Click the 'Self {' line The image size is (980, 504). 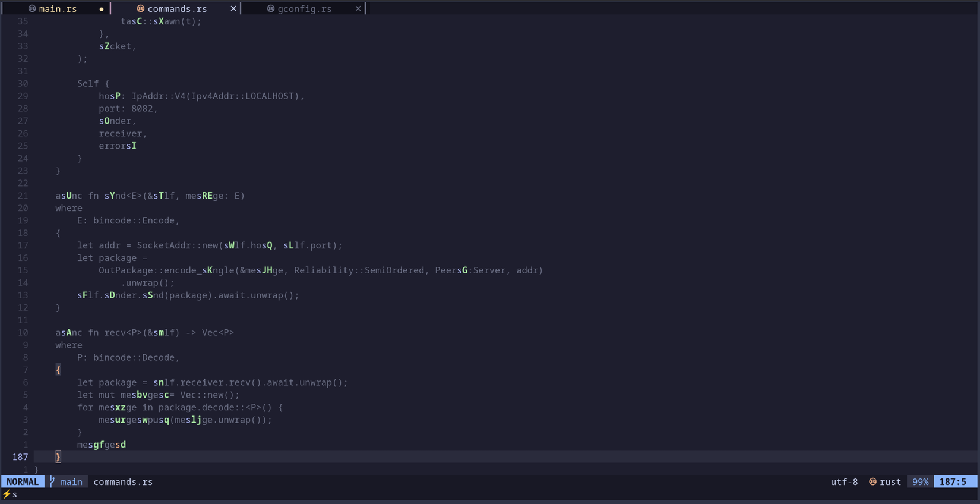click(93, 83)
